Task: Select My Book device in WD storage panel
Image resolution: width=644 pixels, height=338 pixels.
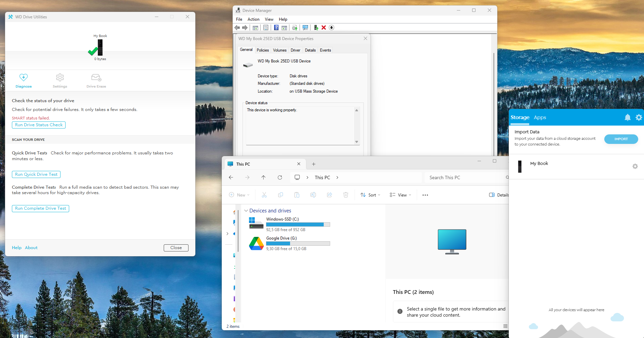Action: point(576,166)
